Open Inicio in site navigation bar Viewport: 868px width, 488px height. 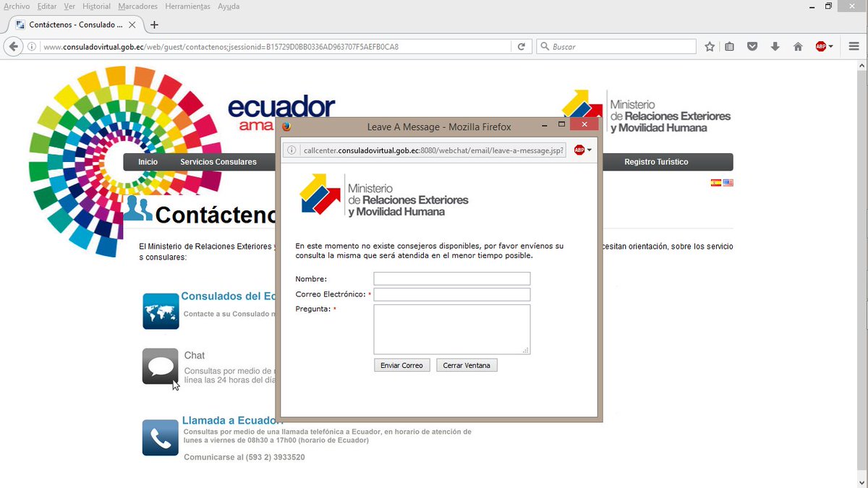point(148,162)
